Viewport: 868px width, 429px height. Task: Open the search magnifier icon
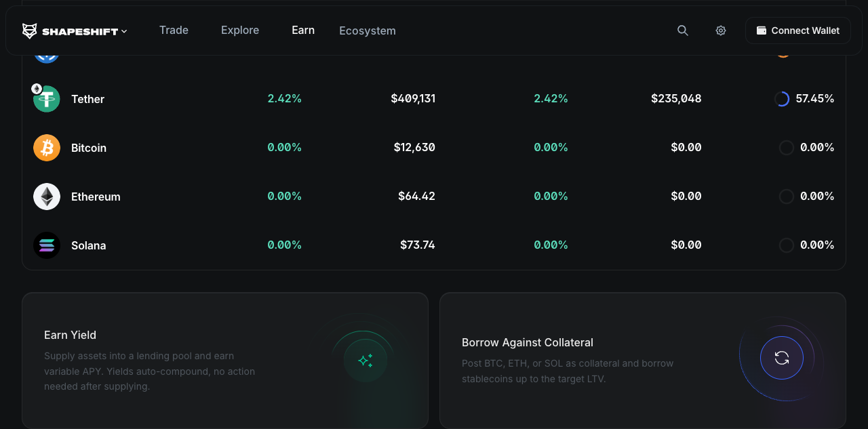(x=683, y=30)
